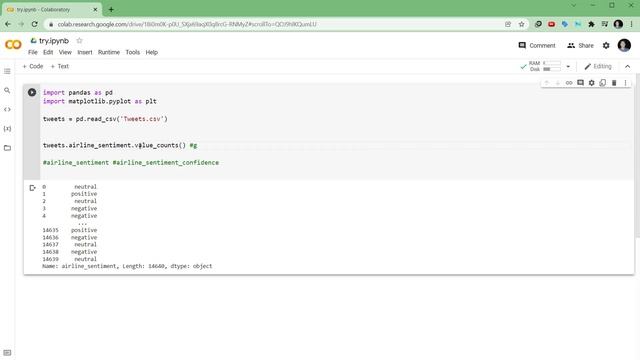
Task: Copy link to cell
Action: (569, 83)
